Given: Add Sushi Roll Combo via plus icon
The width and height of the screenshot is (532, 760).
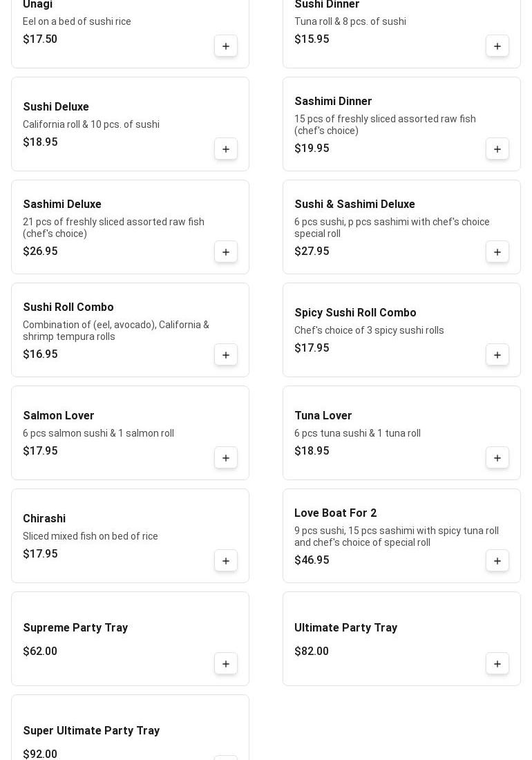Looking at the screenshot, I should click(x=226, y=355).
